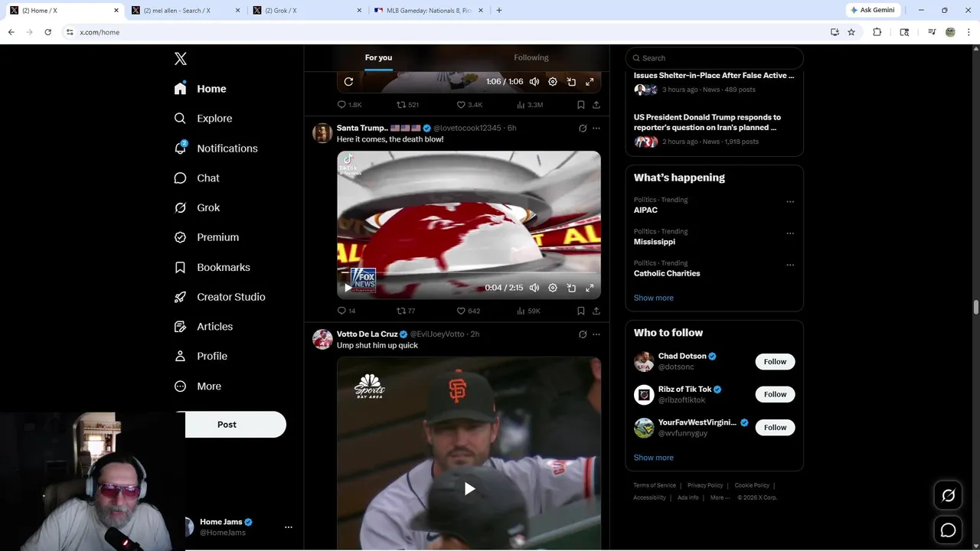This screenshot has height=551, width=980.
Task: View analytics for the 3.3M views post
Action: pyautogui.click(x=530, y=105)
